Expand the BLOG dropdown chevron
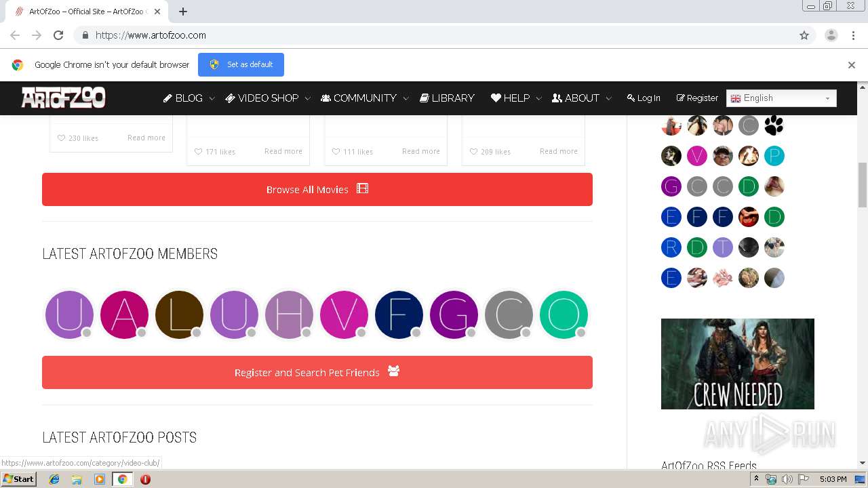868x488 pixels. [x=212, y=99]
